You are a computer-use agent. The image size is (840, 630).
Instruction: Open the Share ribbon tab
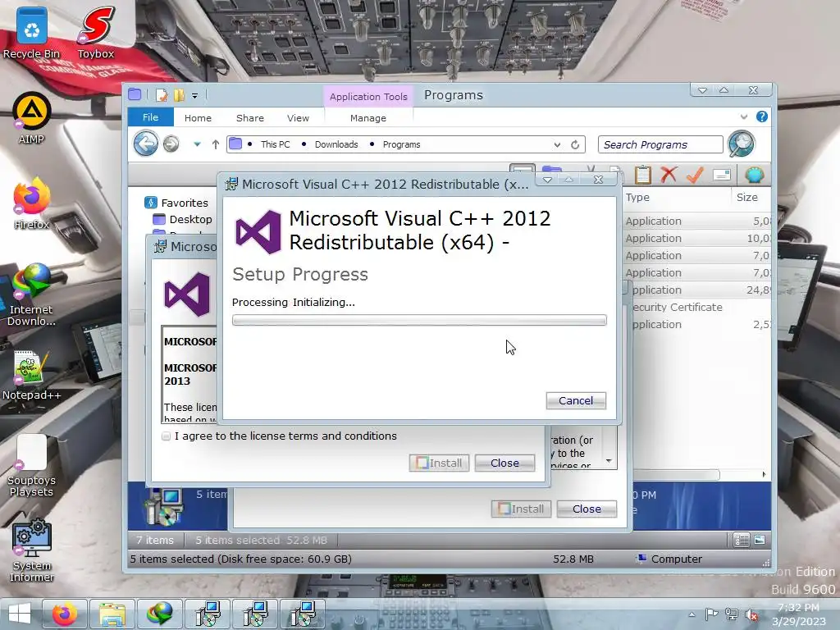tap(249, 118)
